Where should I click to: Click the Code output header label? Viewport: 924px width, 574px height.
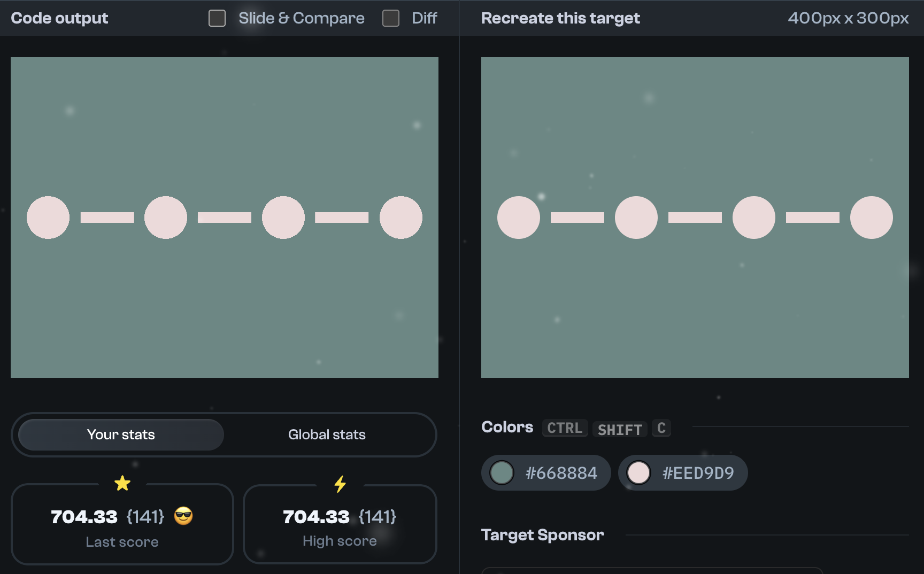tap(59, 18)
